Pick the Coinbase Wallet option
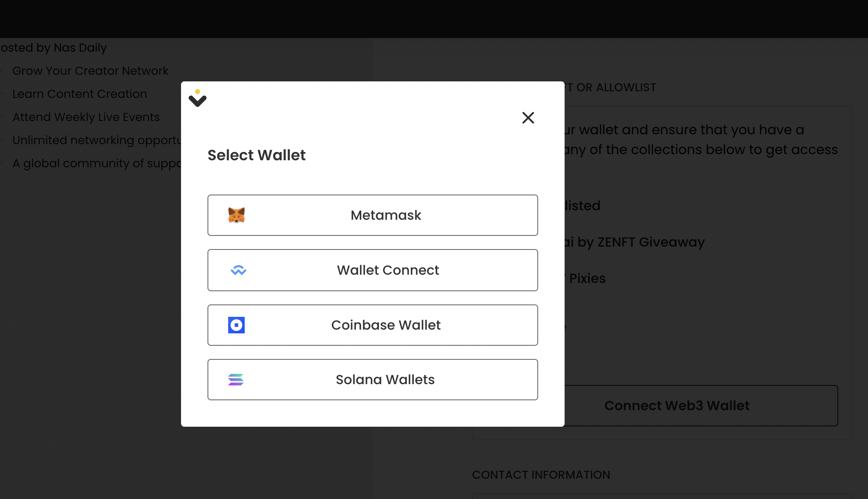This screenshot has height=499, width=868. coord(373,325)
